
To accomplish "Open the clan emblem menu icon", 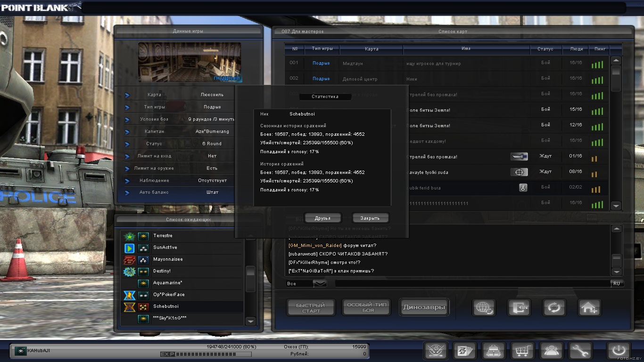I will click(x=436, y=351).
